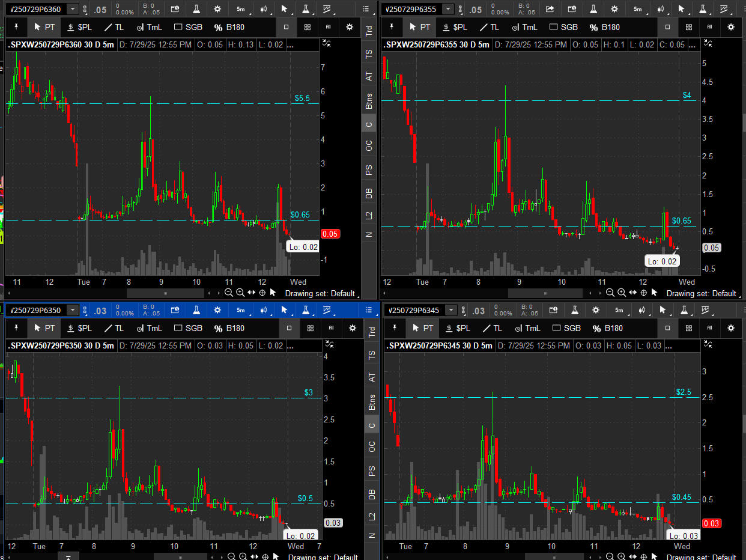
Task: Expand symbol dropdown for 250729P6345
Action: pos(450,310)
